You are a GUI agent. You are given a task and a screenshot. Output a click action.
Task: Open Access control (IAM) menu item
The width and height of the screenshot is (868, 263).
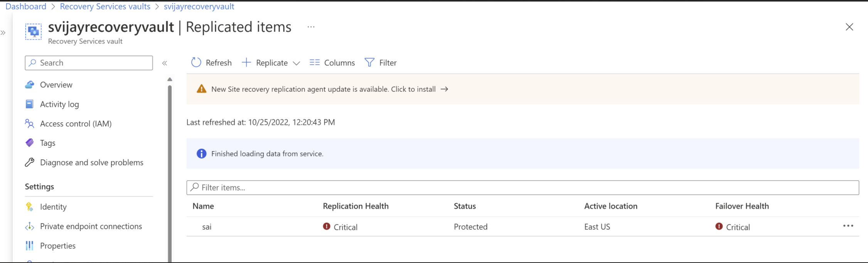[76, 124]
